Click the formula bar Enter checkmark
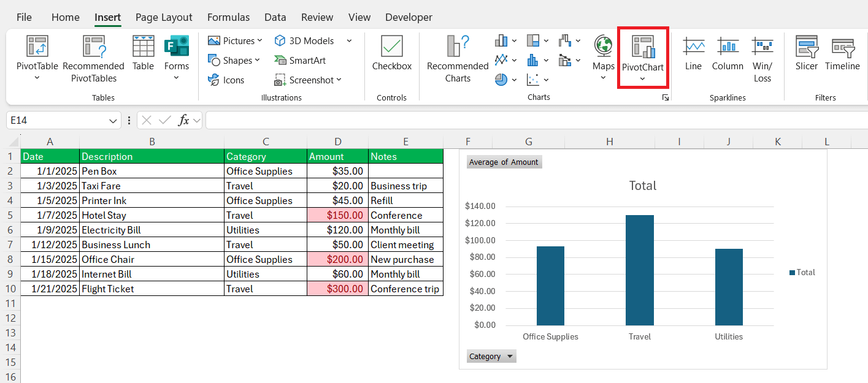This screenshot has width=868, height=383. pyautogui.click(x=164, y=121)
